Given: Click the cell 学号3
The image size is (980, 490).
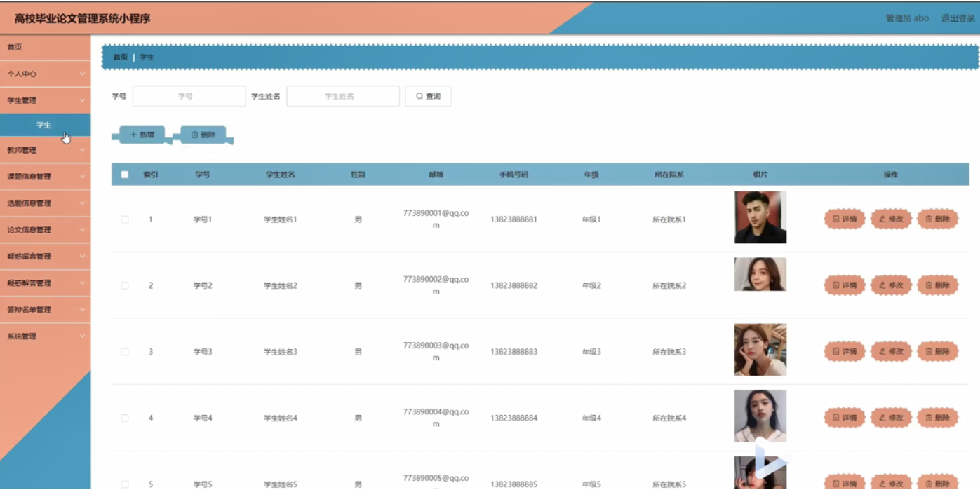Looking at the screenshot, I should [203, 352].
